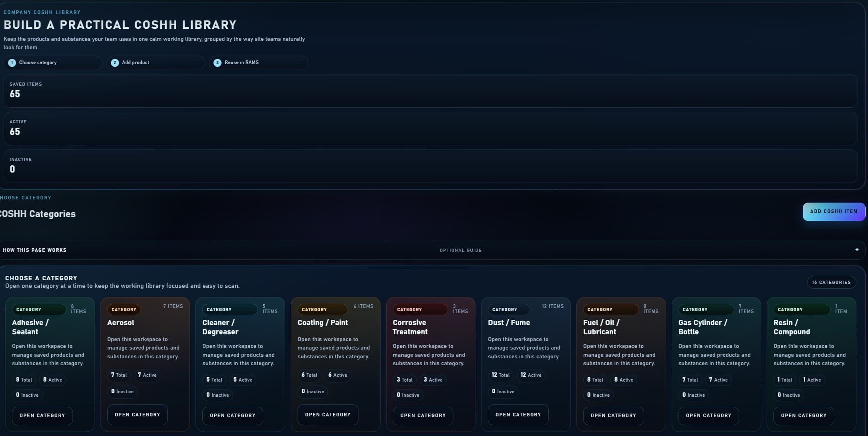Open the Dust / Fume category
868x436 pixels.
518,415
